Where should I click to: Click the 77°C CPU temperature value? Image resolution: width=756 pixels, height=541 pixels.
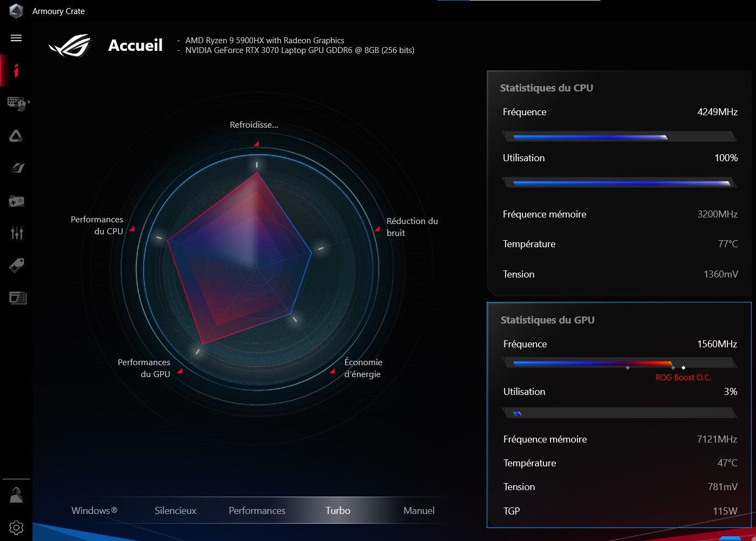point(728,244)
